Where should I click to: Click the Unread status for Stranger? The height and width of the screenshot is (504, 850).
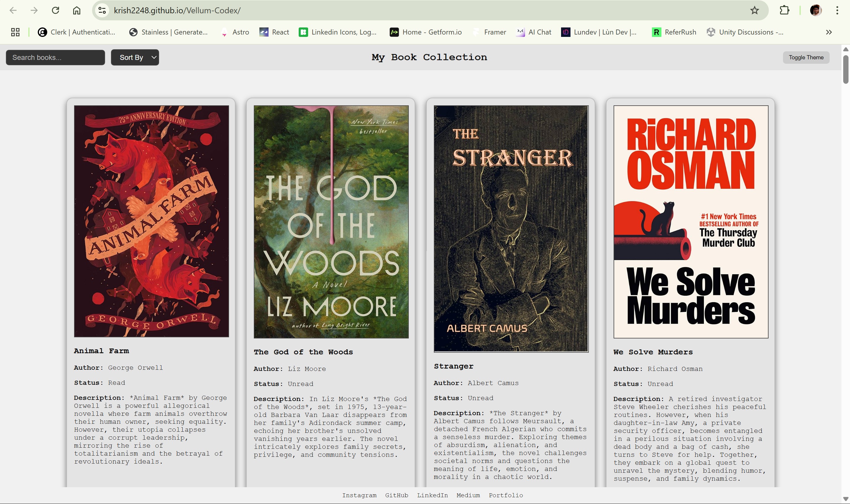tap(480, 398)
